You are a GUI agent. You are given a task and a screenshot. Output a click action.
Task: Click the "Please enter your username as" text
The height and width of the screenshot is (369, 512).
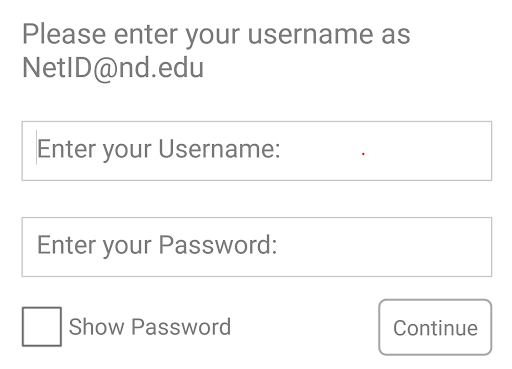[216, 35]
